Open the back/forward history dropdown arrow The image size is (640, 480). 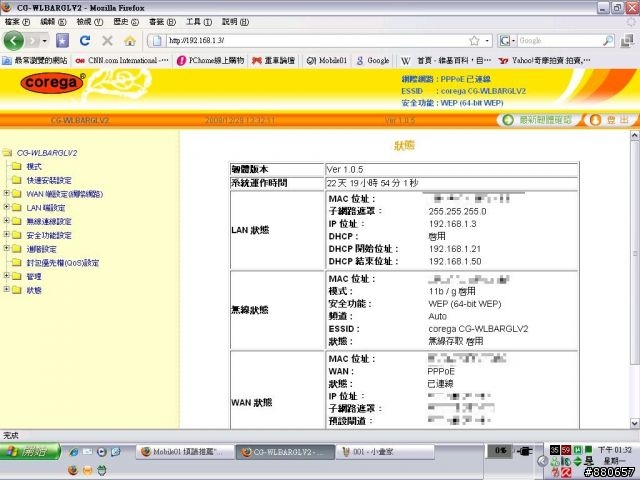(44, 41)
